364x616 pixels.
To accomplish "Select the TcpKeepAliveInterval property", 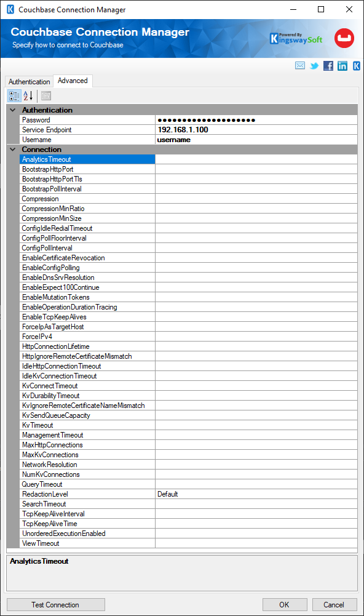I will tap(87, 513).
